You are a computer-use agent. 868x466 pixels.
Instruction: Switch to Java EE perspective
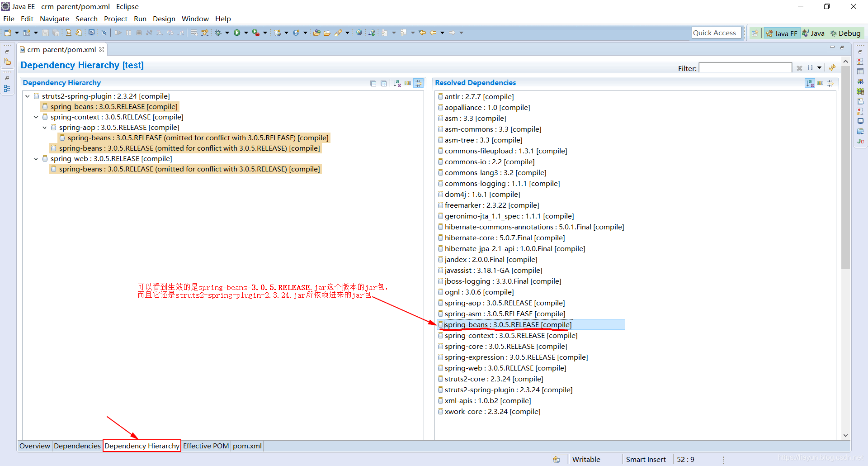tap(782, 33)
